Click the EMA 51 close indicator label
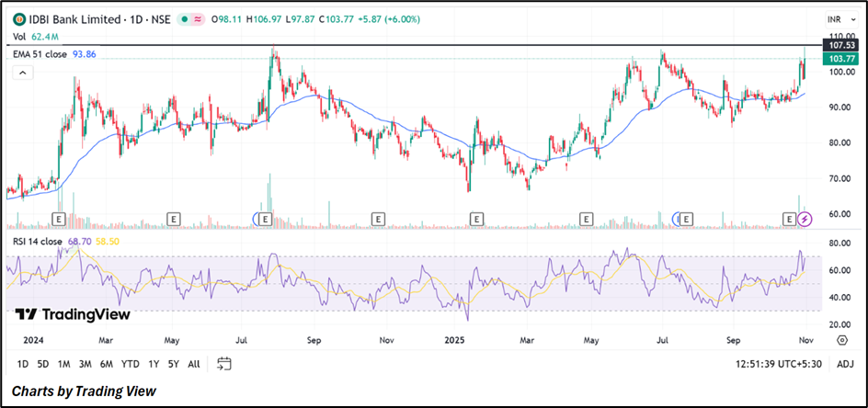The image size is (868, 408). click(39, 54)
